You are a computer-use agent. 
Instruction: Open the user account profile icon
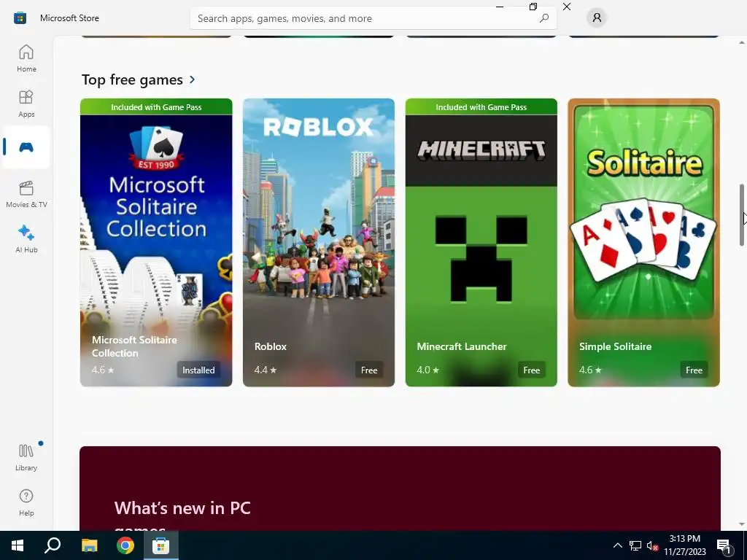tap(597, 18)
